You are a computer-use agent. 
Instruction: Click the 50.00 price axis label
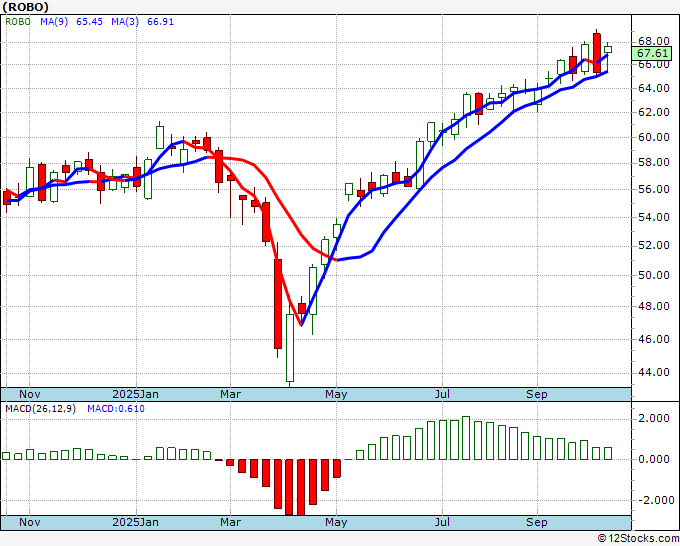point(654,275)
